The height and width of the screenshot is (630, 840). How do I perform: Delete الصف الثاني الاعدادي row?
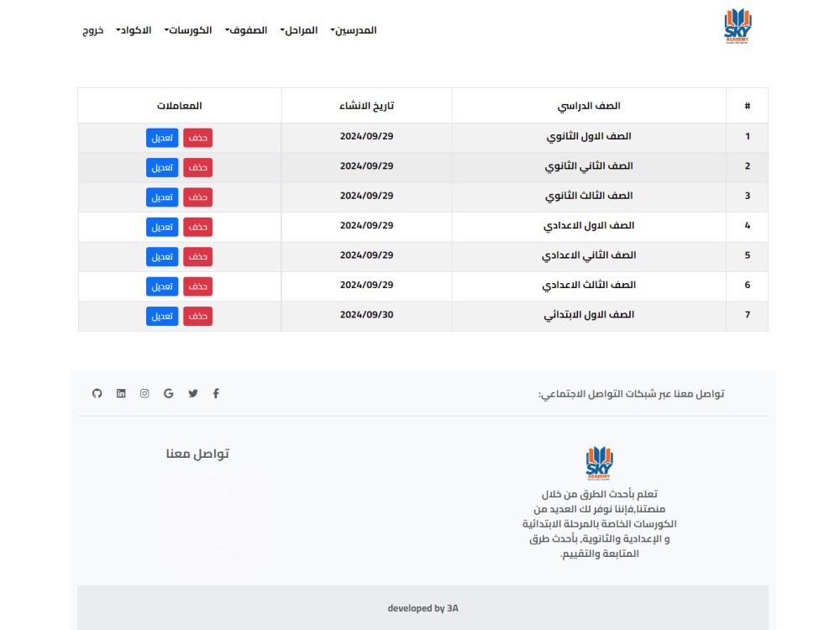point(197,256)
